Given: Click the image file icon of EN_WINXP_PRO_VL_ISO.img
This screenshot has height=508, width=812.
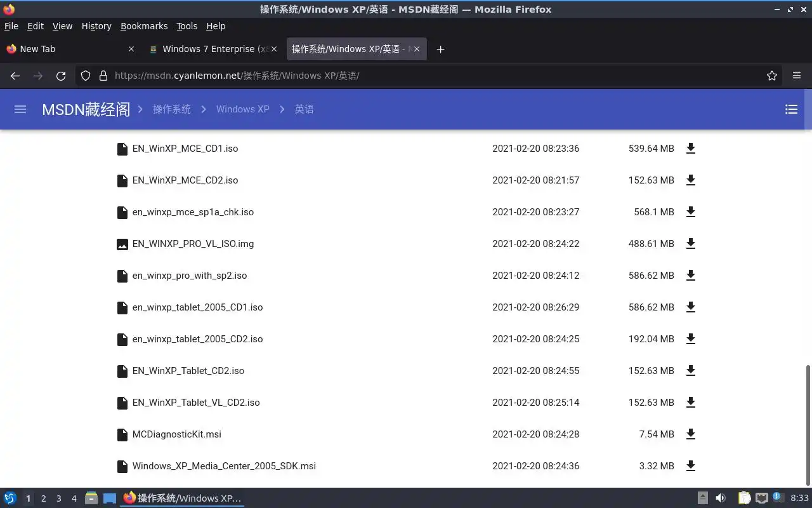Looking at the screenshot, I should click(x=122, y=244).
